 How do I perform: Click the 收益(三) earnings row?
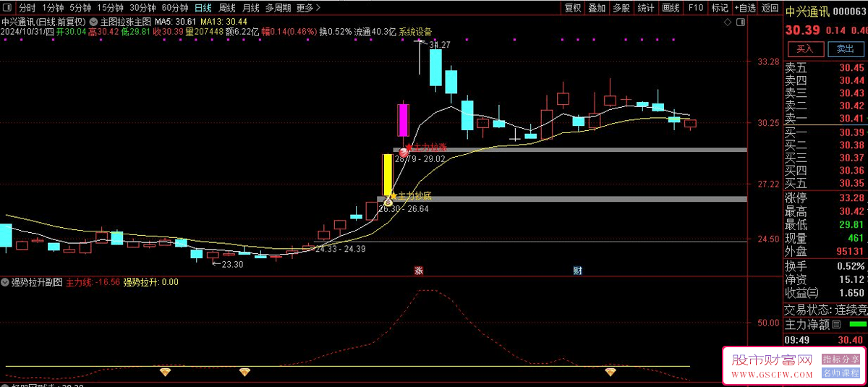826,292
